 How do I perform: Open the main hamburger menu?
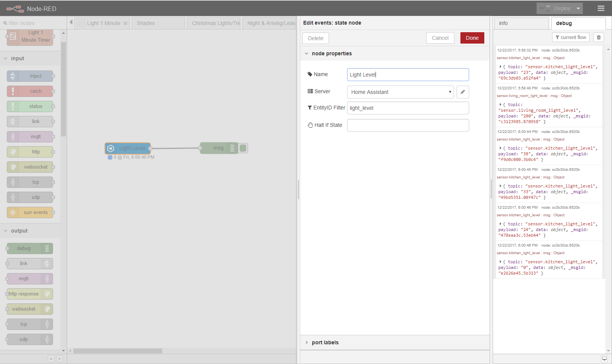tap(601, 8)
